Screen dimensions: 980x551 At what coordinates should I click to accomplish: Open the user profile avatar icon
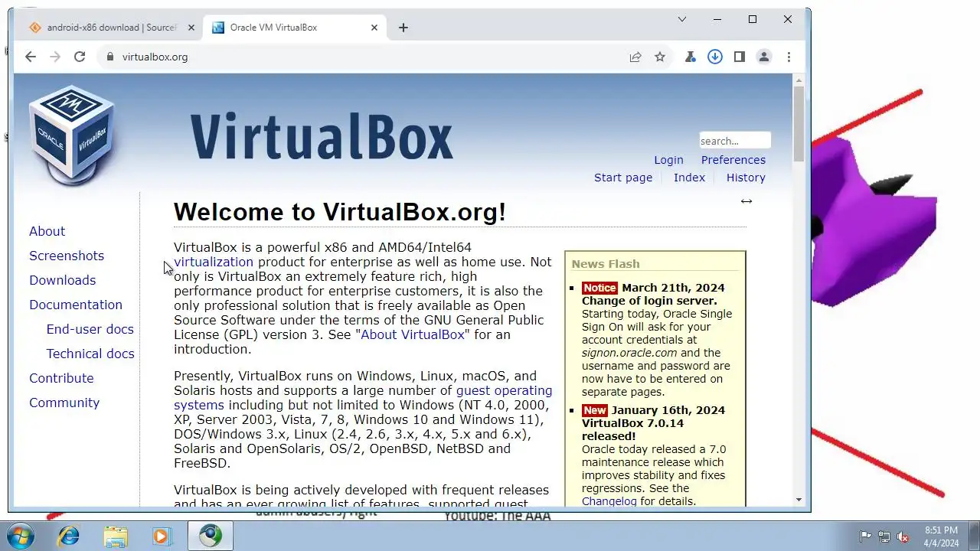tap(764, 57)
